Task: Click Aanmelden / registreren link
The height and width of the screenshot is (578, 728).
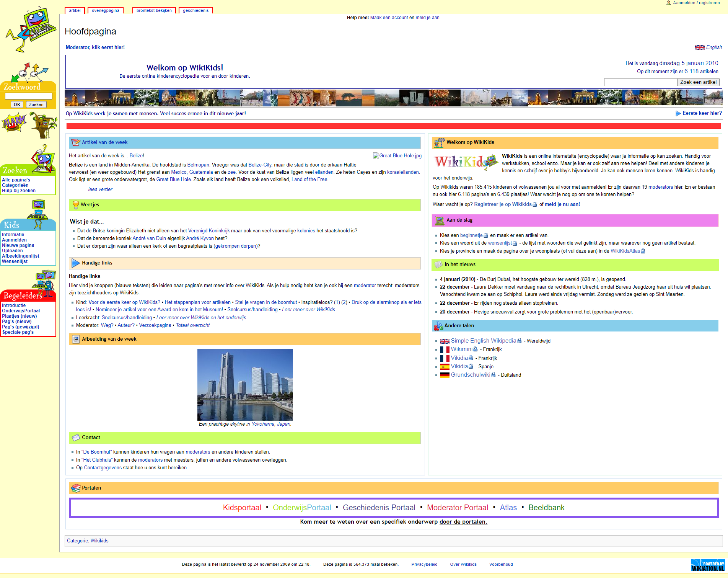Action: 696,3
